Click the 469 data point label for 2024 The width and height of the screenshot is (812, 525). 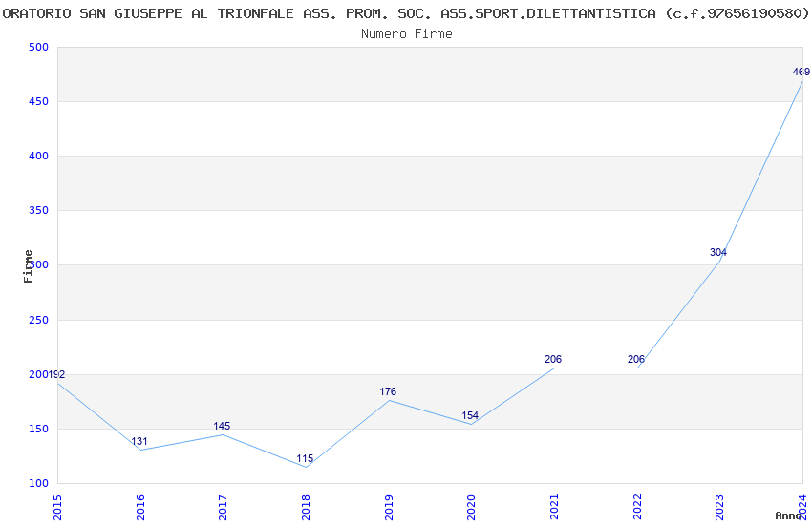click(801, 72)
